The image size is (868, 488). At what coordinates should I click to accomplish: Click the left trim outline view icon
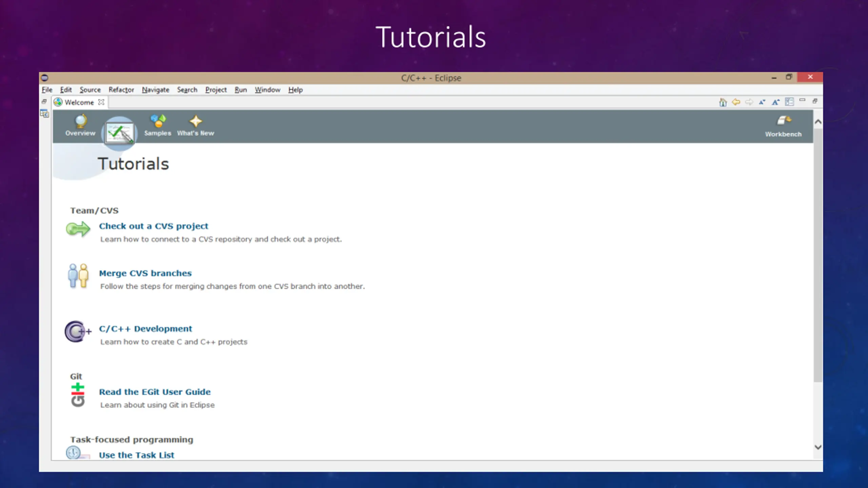coord(44,114)
